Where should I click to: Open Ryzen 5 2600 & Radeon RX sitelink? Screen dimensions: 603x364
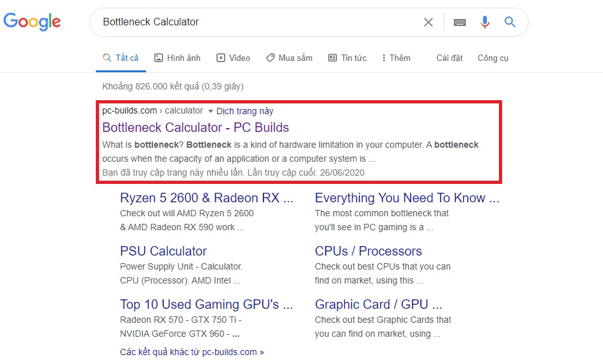tap(206, 198)
